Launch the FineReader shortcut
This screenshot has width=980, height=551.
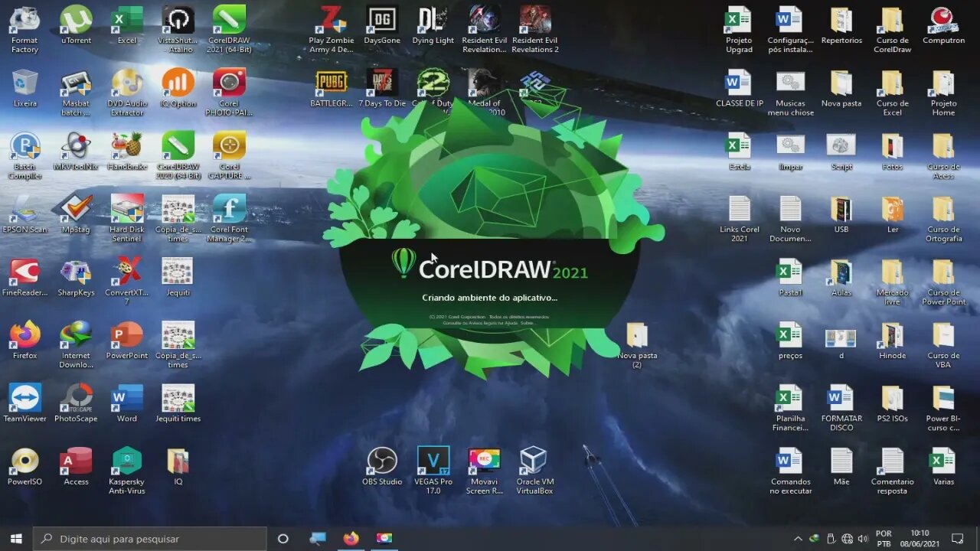(x=24, y=277)
